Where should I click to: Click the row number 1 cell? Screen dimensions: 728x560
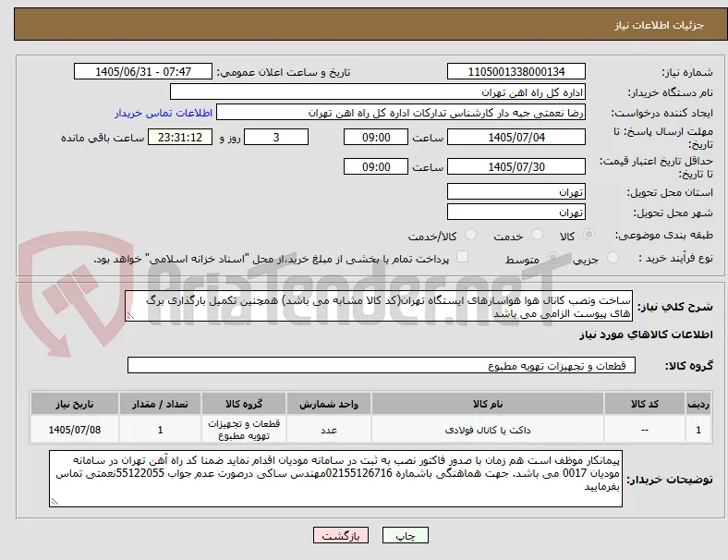[698, 430]
